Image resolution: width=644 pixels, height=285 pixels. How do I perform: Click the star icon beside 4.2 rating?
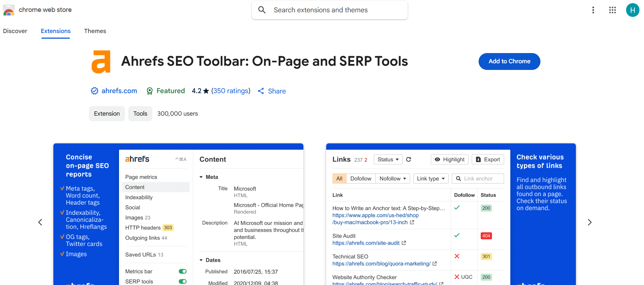(x=206, y=91)
